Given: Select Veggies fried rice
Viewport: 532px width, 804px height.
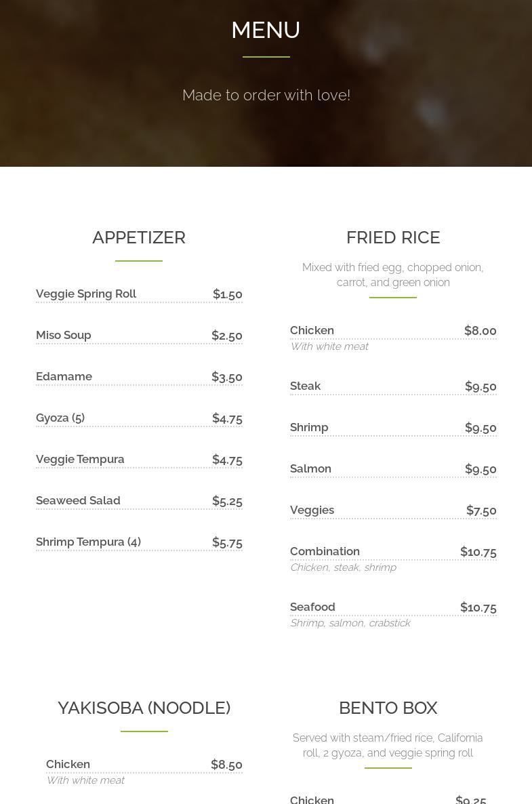Looking at the screenshot, I should 393,510.
